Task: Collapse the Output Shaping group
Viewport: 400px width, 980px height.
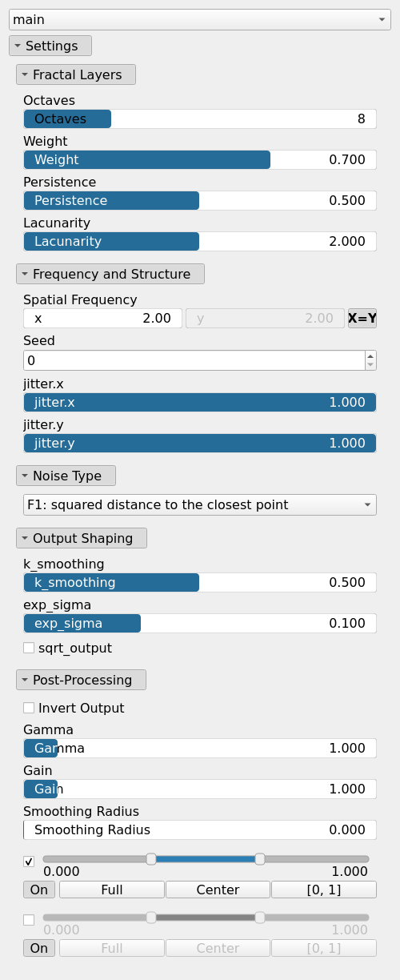Action: pyautogui.click(x=82, y=538)
